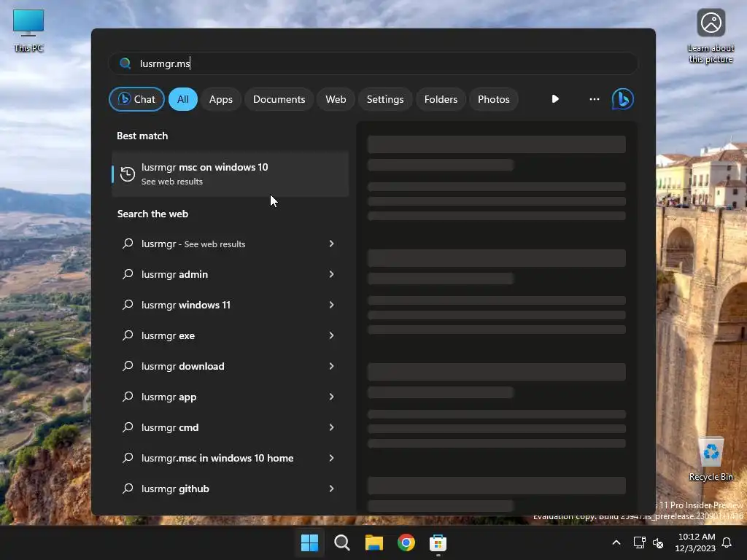Image resolution: width=747 pixels, height=560 pixels.
Task: Select the Web filter tab
Action: [x=336, y=99]
